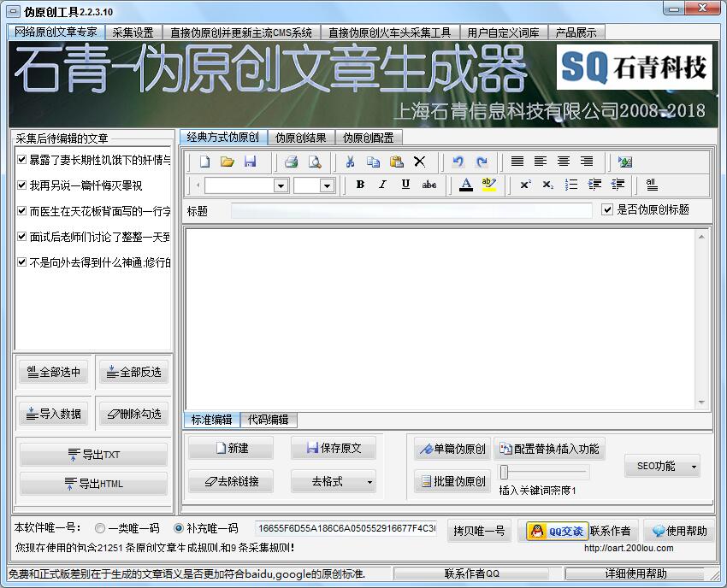Viewport: 727px width, 588px height.
Task: Open the 去格式 dropdown button
Action: coord(333,481)
